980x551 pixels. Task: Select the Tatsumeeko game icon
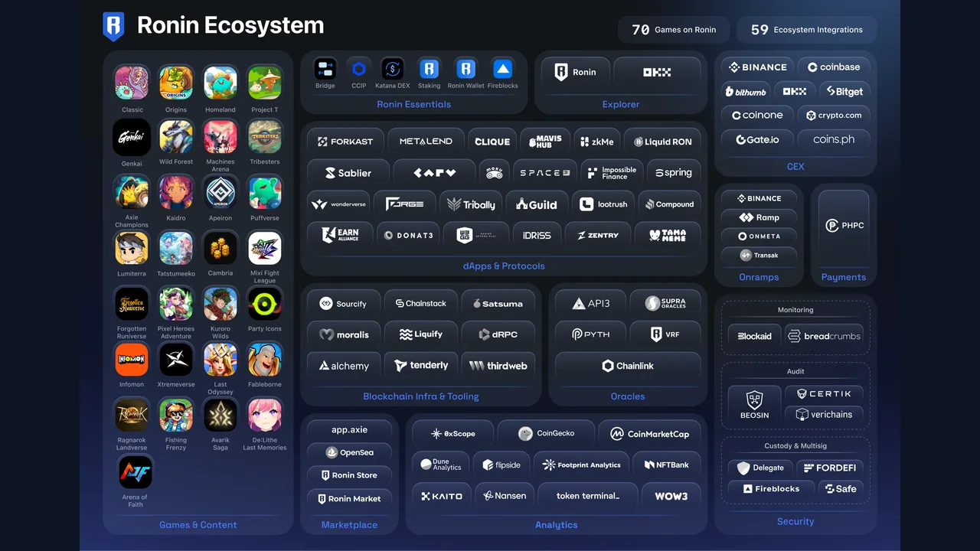tap(176, 249)
